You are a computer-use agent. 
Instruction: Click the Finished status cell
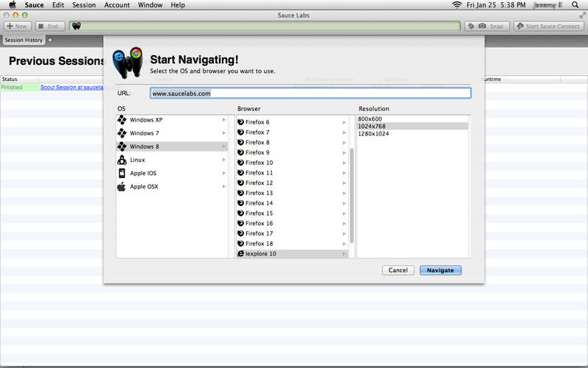point(20,87)
